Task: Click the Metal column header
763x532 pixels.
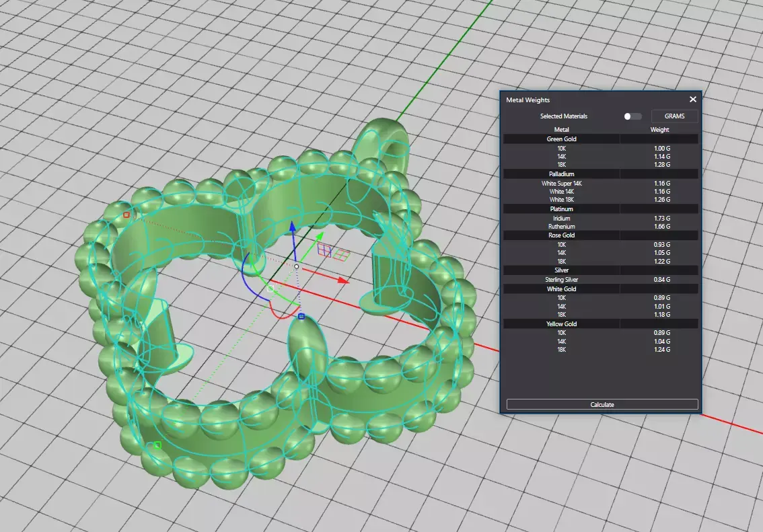Action: (x=562, y=129)
